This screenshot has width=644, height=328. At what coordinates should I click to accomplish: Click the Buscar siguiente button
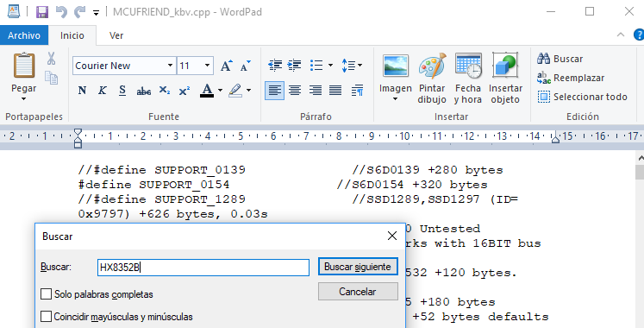[358, 267]
